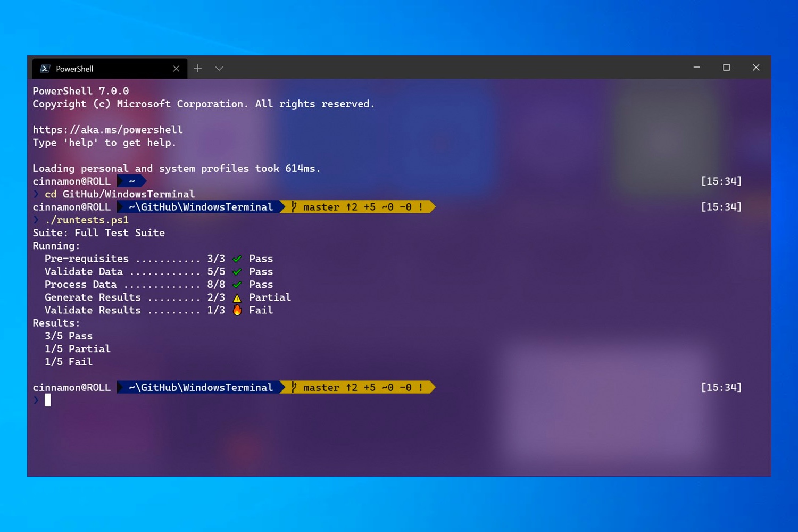
Task: Click the blinking cursor at the bottom prompt
Action: coord(48,401)
